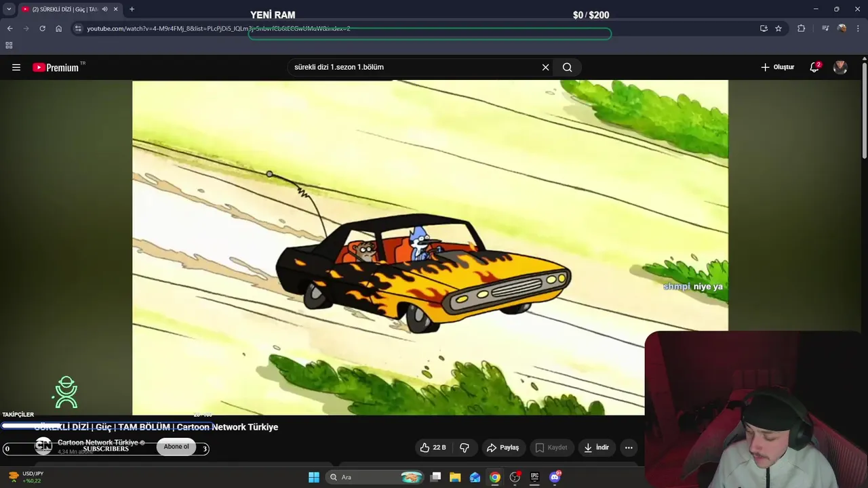Open the apps grid in bookmarks bar

[x=9, y=45]
